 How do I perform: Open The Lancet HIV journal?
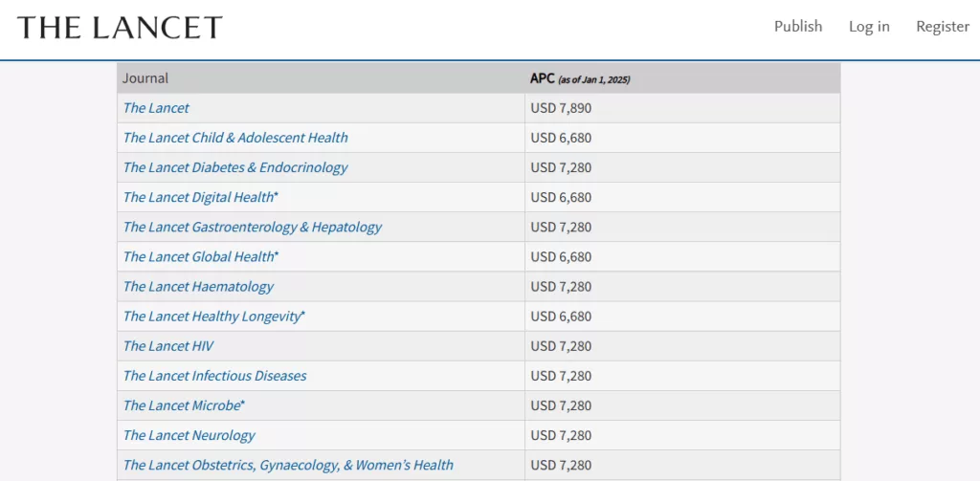tap(168, 345)
